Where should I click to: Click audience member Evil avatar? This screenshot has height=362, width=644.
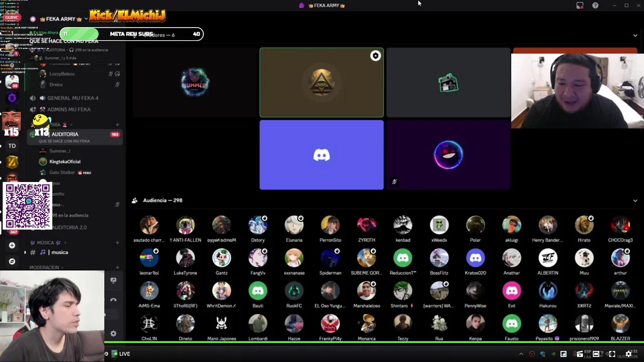(x=511, y=291)
